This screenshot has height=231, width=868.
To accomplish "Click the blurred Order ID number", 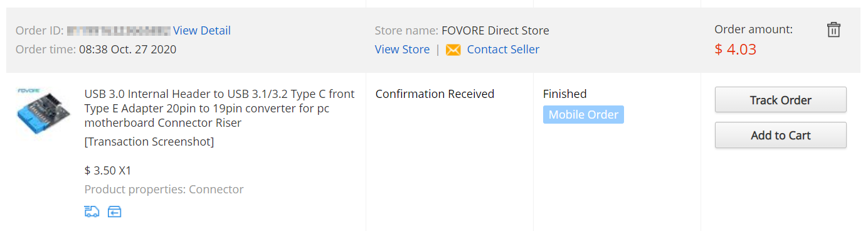I will [119, 30].
